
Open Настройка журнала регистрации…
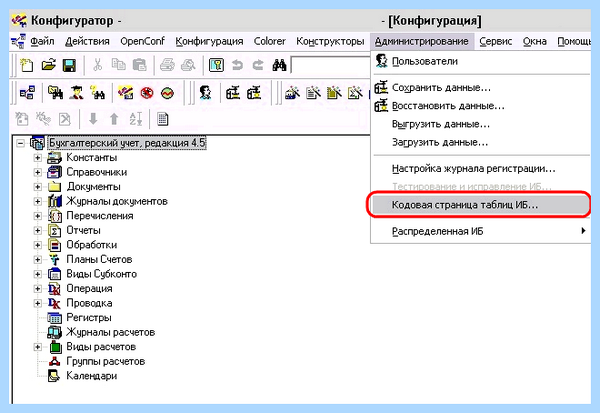click(481, 168)
